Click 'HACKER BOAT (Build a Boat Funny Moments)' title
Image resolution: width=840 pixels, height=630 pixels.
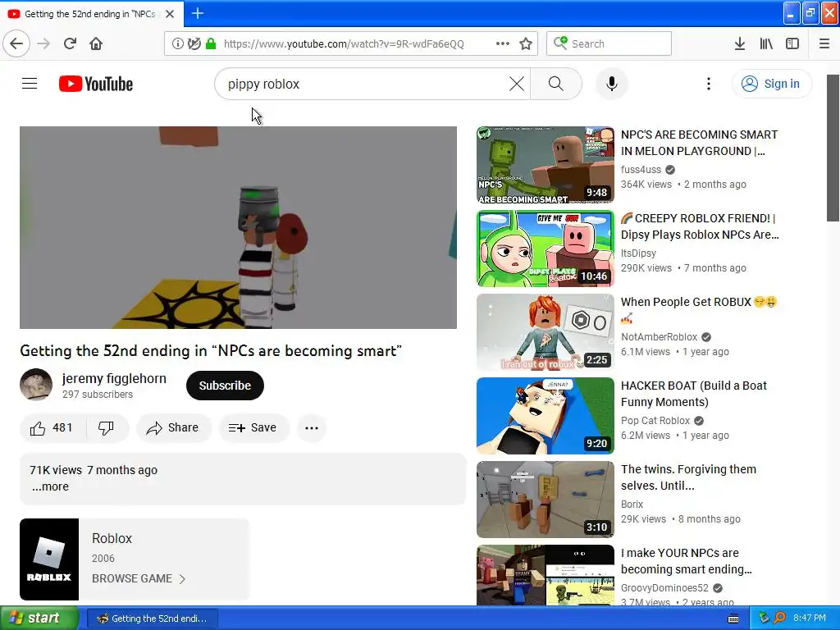(x=694, y=394)
